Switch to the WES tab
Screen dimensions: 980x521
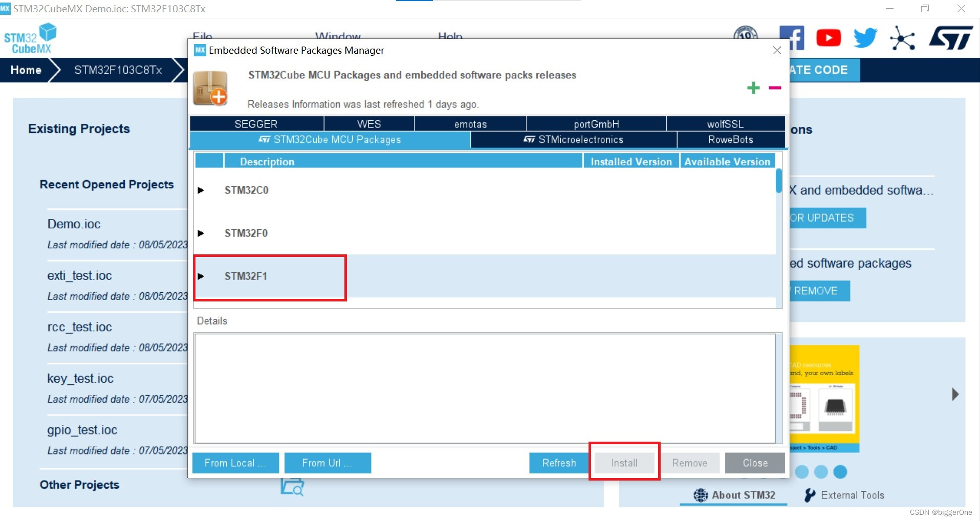369,124
